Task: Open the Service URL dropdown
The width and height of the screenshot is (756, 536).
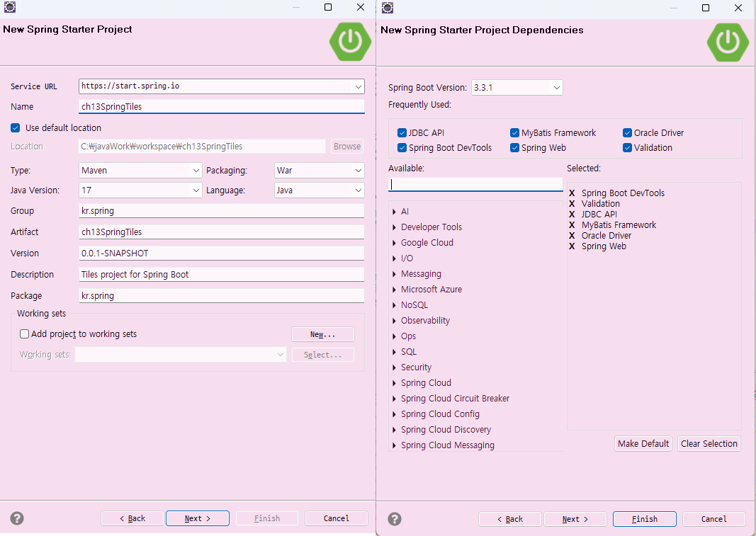Action: coord(359,87)
